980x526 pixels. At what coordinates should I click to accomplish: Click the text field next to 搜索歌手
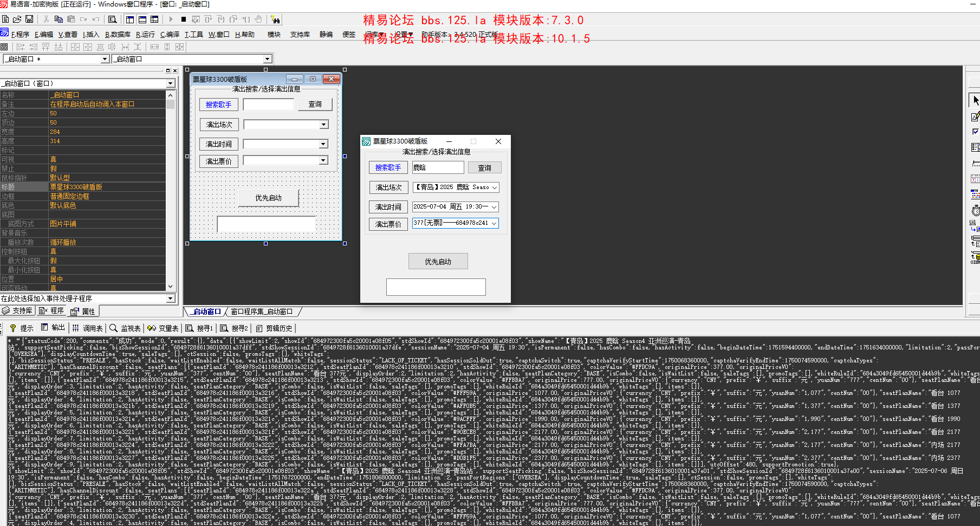point(438,167)
